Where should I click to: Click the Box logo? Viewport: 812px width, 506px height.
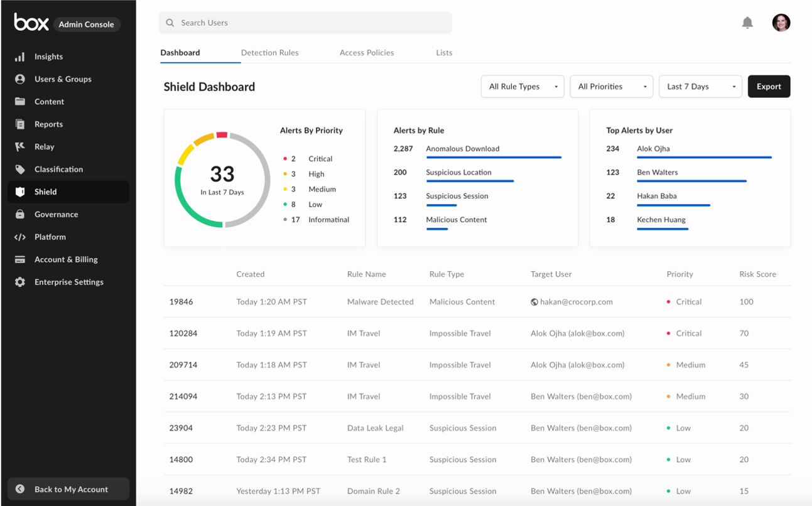coord(31,23)
